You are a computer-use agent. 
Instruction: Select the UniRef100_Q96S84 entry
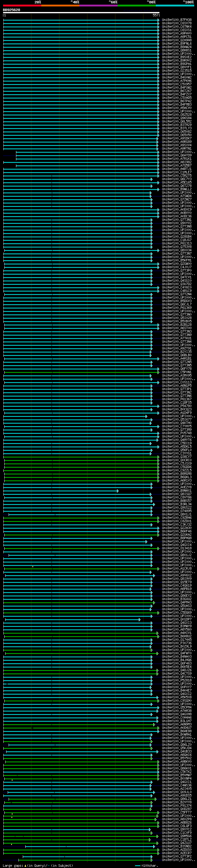point(177,118)
